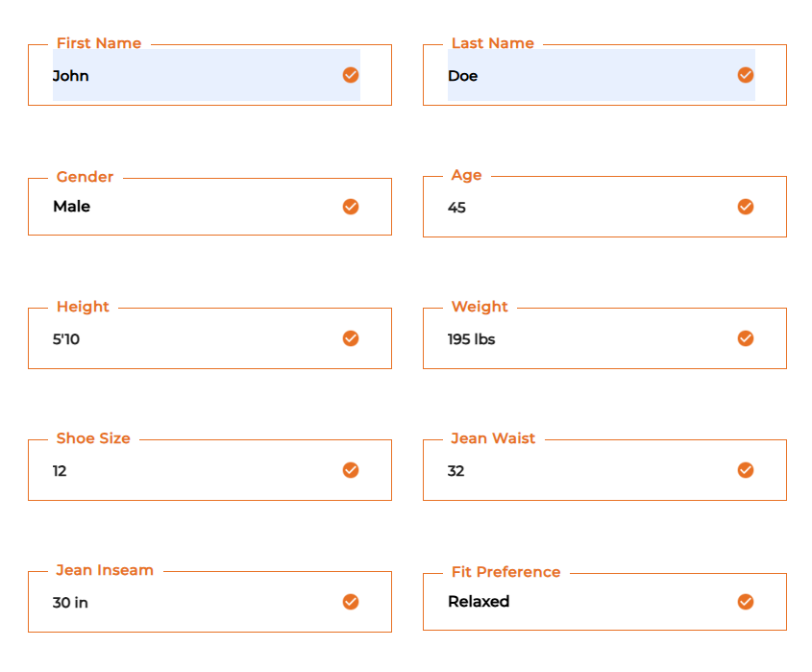812x672 pixels.
Task: Focus the Last Name field containing Doe
Action: pyautogui.click(x=586, y=75)
